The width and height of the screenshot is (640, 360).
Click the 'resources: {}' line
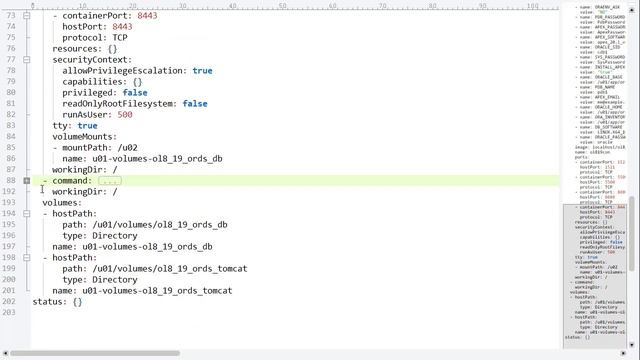[x=85, y=49]
